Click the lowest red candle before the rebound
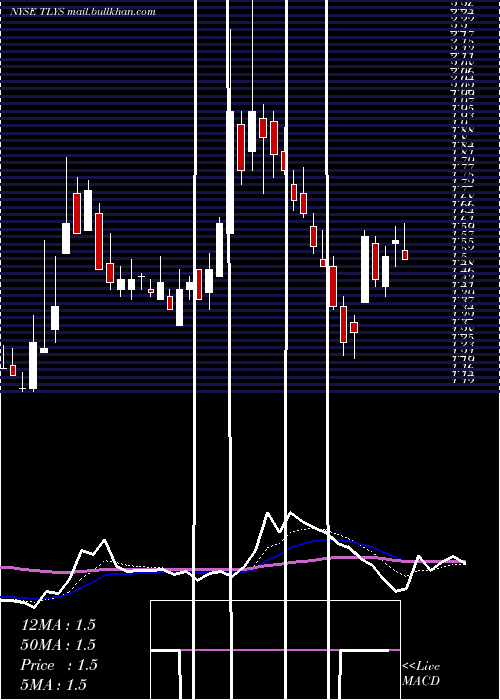The height and width of the screenshot is (700, 500). click(343, 324)
